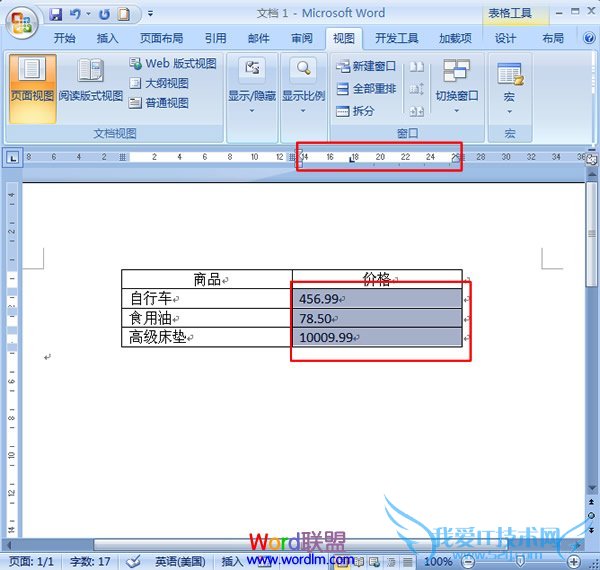The height and width of the screenshot is (570, 600).
Task: Click 页面: 1/1 in status bar
Action: (31, 561)
